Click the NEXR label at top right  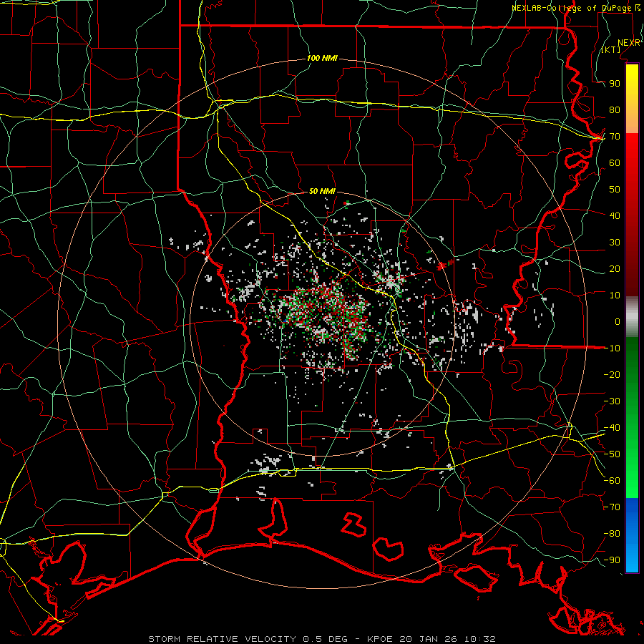point(629,43)
